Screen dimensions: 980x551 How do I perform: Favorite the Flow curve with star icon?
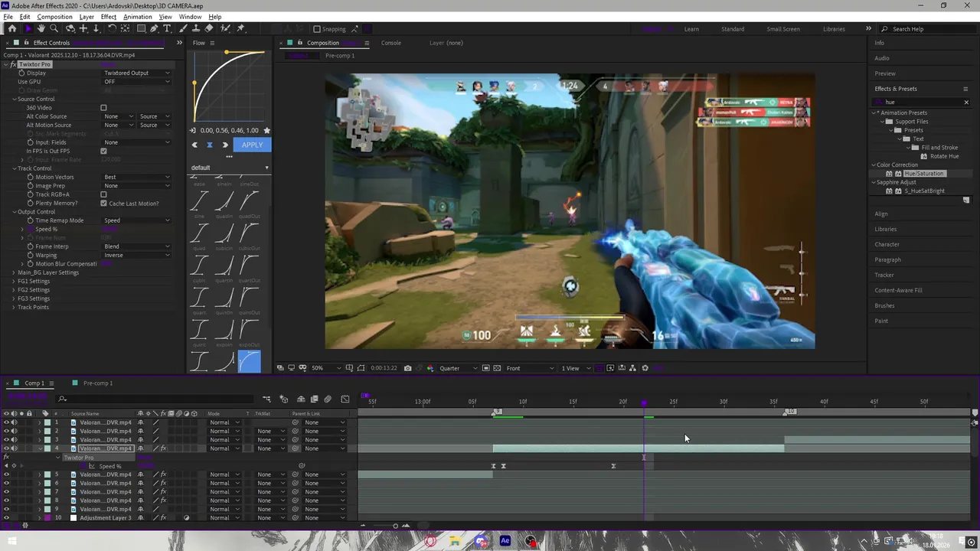click(266, 131)
